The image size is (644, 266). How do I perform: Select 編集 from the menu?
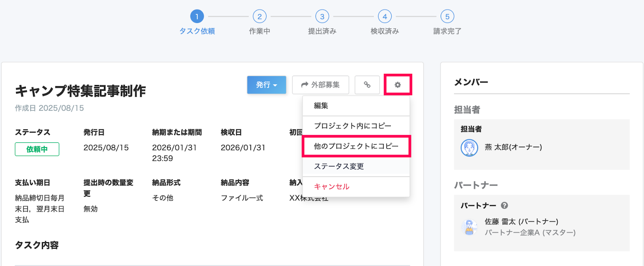point(356,106)
